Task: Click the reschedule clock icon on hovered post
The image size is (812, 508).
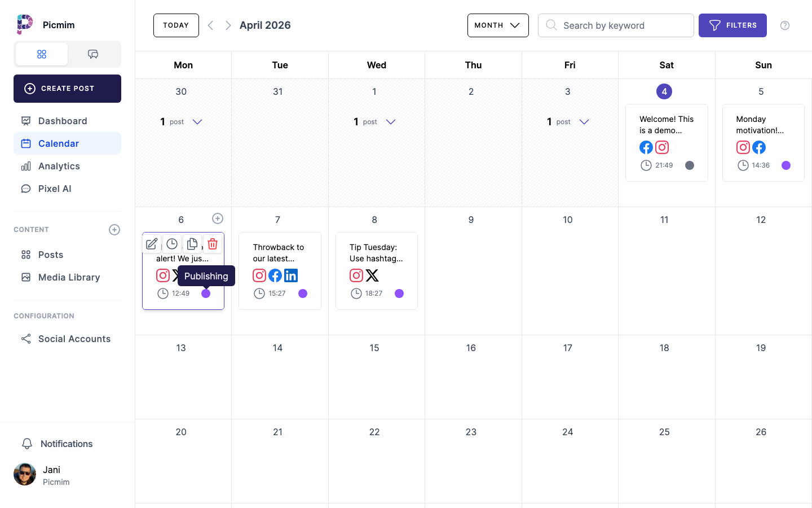Action: (172, 244)
